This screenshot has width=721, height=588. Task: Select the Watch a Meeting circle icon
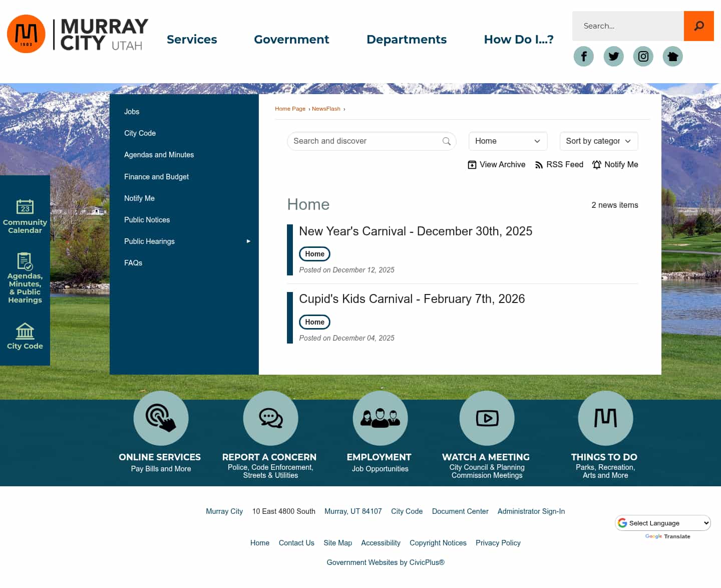pos(487,418)
